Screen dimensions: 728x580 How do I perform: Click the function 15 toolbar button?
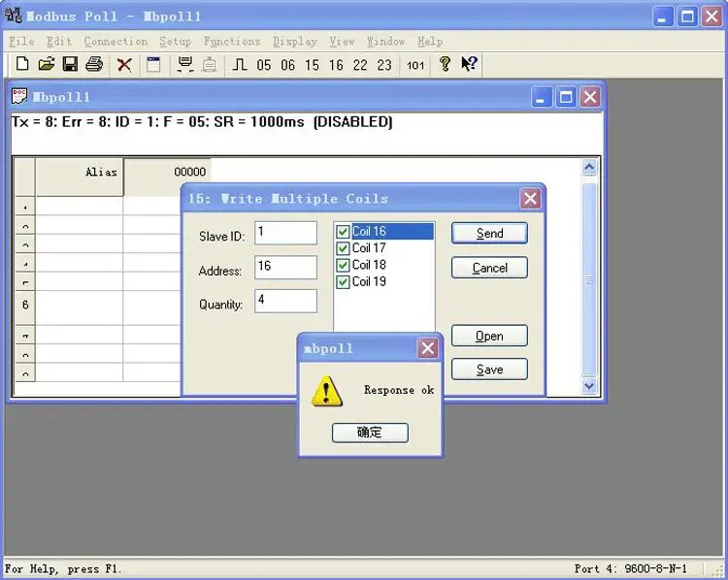[x=312, y=65]
